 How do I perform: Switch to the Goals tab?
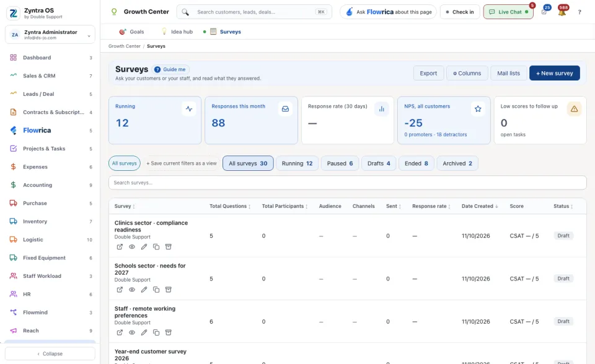click(x=131, y=32)
